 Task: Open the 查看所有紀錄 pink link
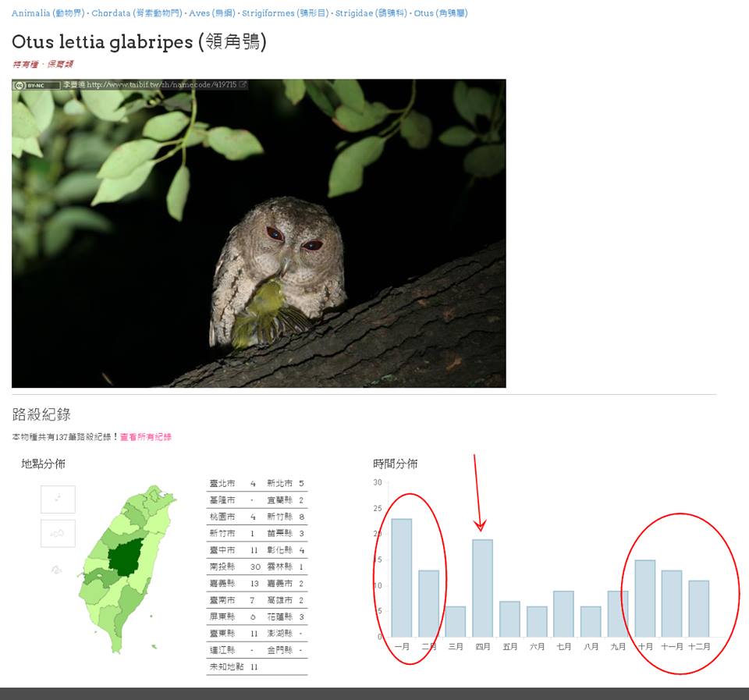[146, 437]
